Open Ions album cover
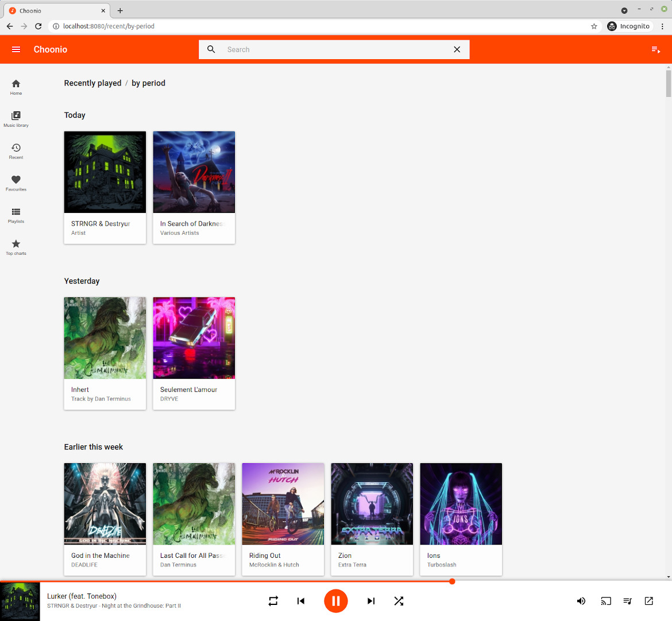 point(461,504)
